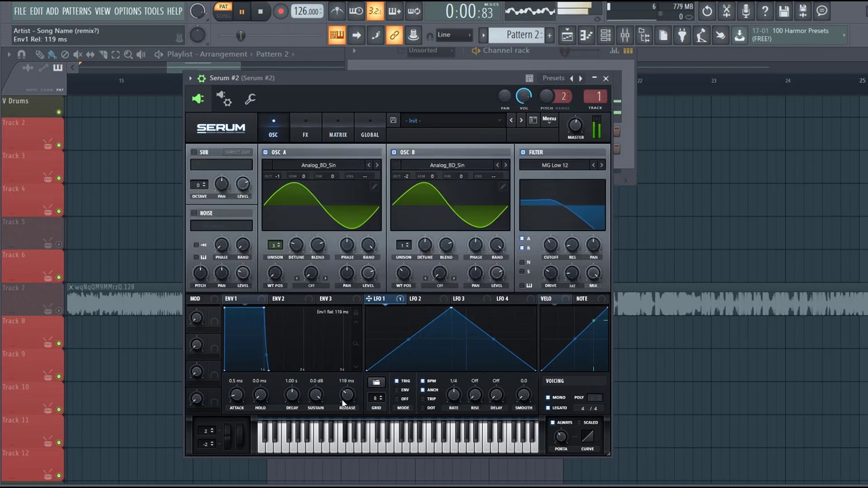Click the Serum MASTER volume knob
This screenshot has height=488, width=868.
click(x=575, y=125)
